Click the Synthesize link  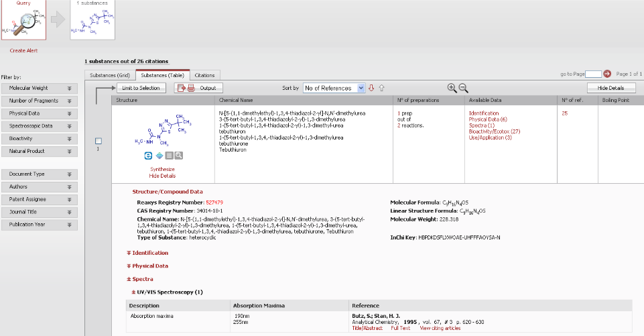pos(162,170)
